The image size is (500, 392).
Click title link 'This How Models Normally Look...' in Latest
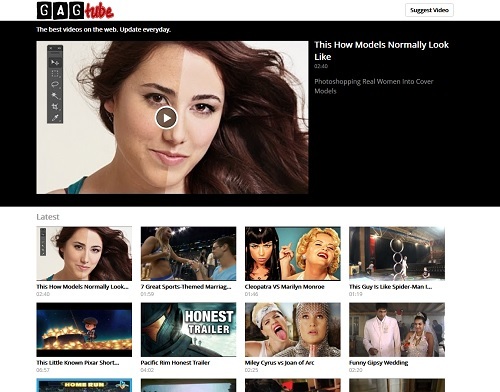[x=82, y=287]
